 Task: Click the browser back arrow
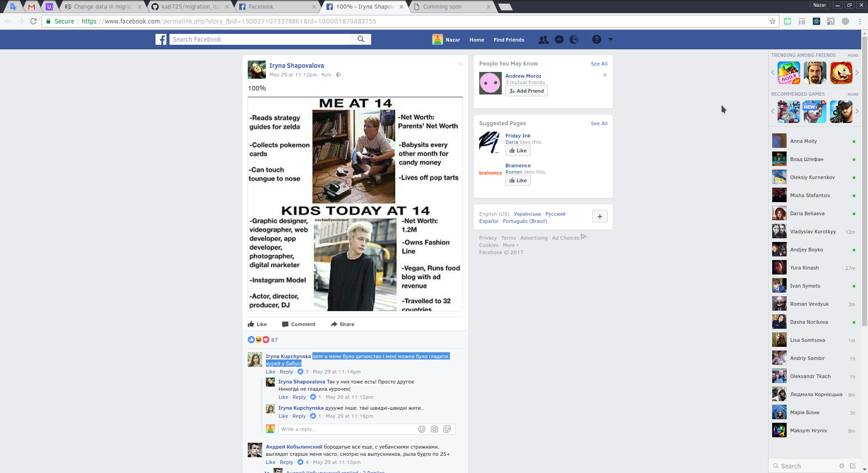click(8, 21)
